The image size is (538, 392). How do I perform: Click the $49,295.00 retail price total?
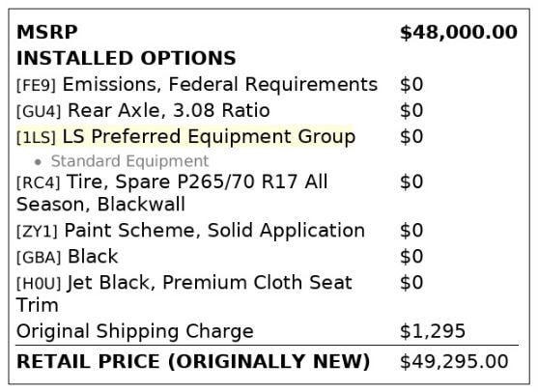tap(454, 362)
